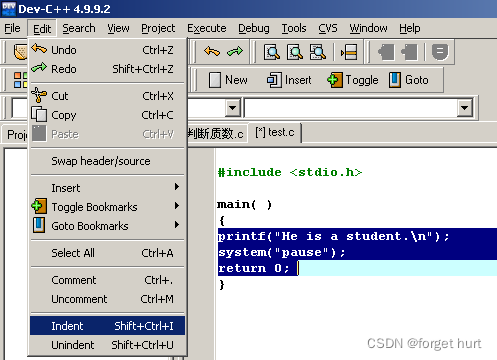
Task: Click the scissors icon beside Cut
Action: (x=39, y=95)
